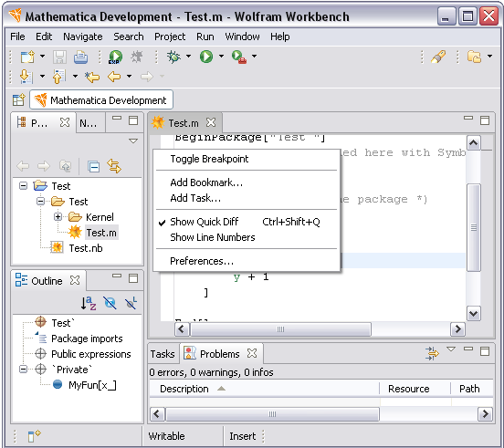Open the Search menu
Image resolution: width=504 pixels, height=448 pixels.
click(x=129, y=36)
